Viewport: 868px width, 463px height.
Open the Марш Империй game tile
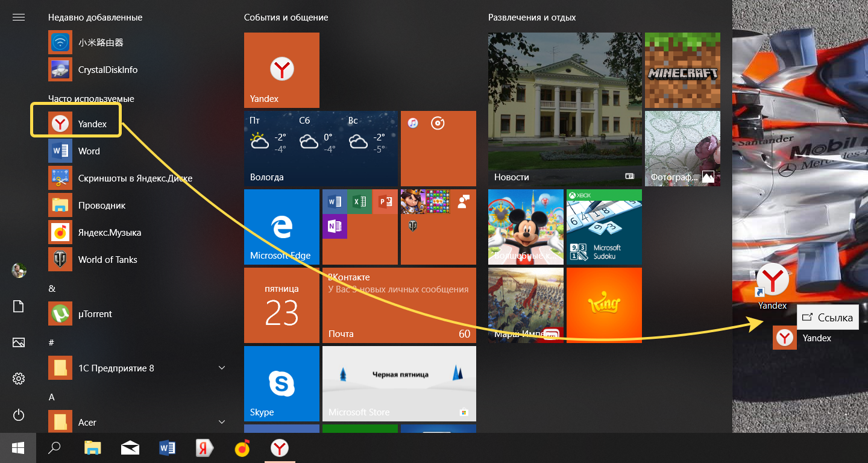(526, 305)
